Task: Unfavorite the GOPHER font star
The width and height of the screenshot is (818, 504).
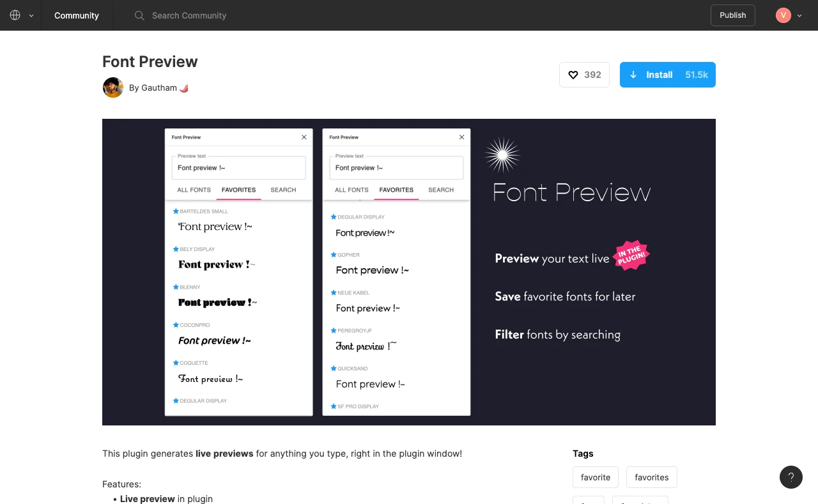Action: pyautogui.click(x=333, y=255)
